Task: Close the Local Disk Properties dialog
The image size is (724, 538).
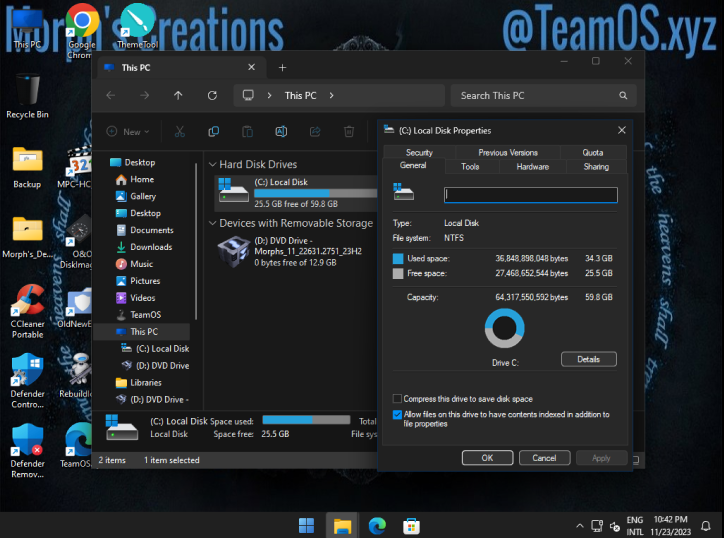Action: coord(622,130)
